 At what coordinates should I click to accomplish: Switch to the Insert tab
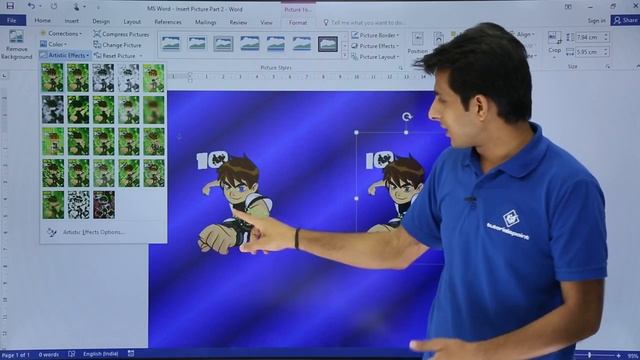pyautogui.click(x=71, y=21)
